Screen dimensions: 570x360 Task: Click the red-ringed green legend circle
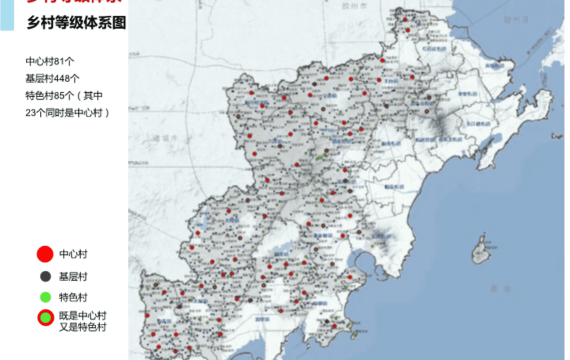click(45, 318)
